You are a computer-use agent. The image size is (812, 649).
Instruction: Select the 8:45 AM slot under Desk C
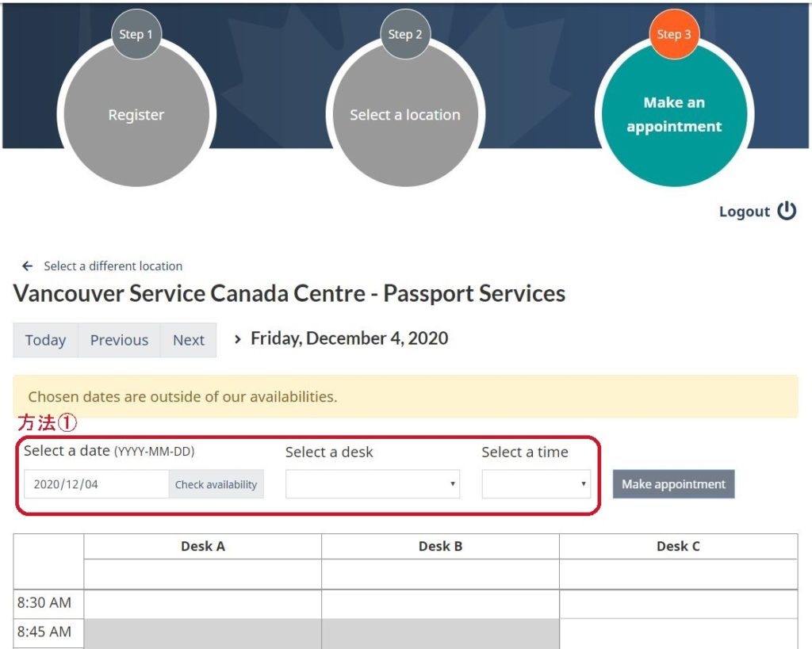click(679, 633)
